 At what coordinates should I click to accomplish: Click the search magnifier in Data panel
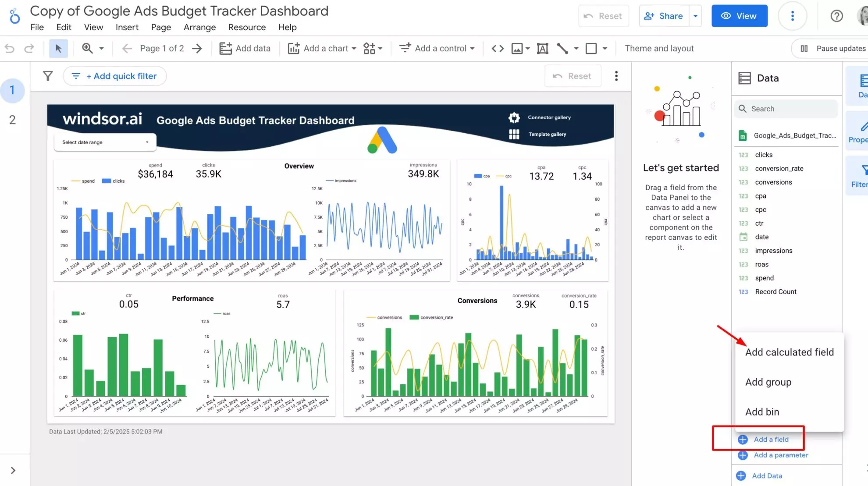(743, 109)
